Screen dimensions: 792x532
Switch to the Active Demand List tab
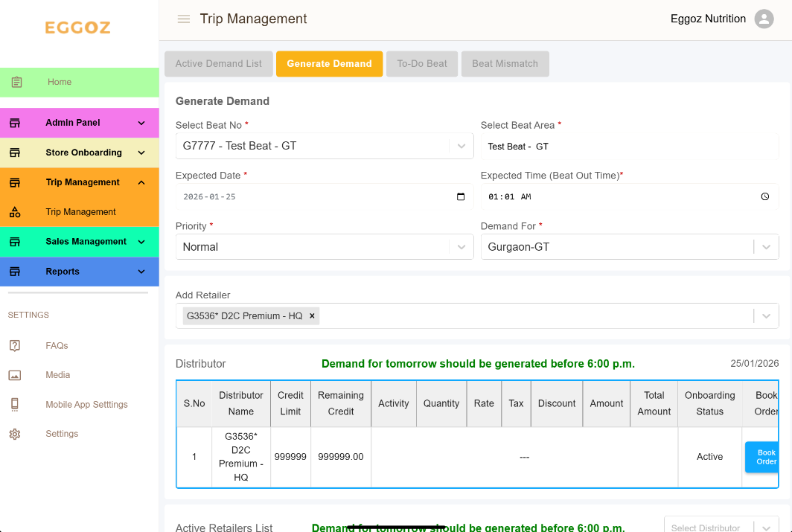pos(219,64)
